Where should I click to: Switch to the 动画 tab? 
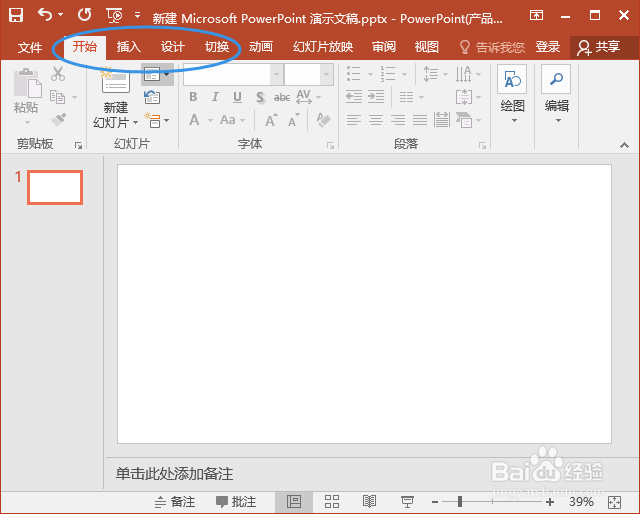coord(261,47)
